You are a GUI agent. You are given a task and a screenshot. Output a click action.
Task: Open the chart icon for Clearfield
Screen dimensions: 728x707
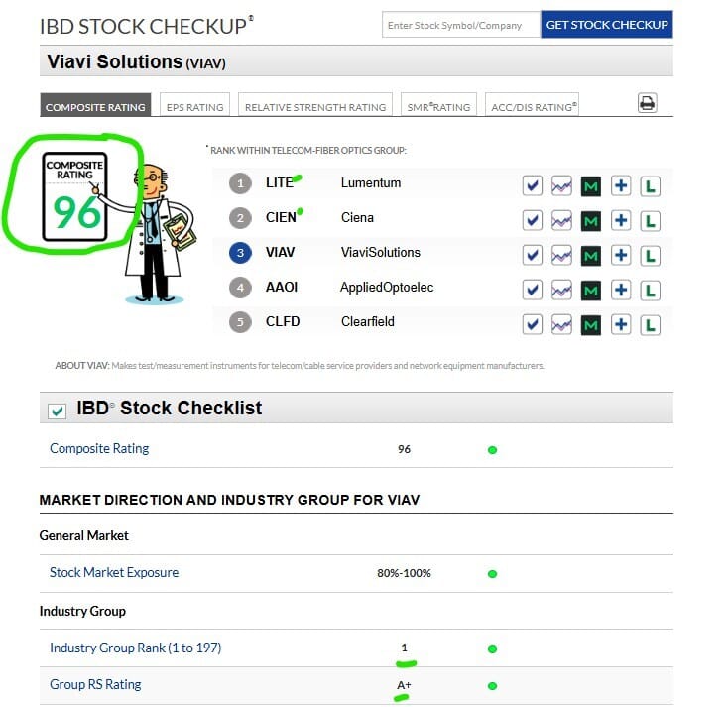click(x=561, y=325)
